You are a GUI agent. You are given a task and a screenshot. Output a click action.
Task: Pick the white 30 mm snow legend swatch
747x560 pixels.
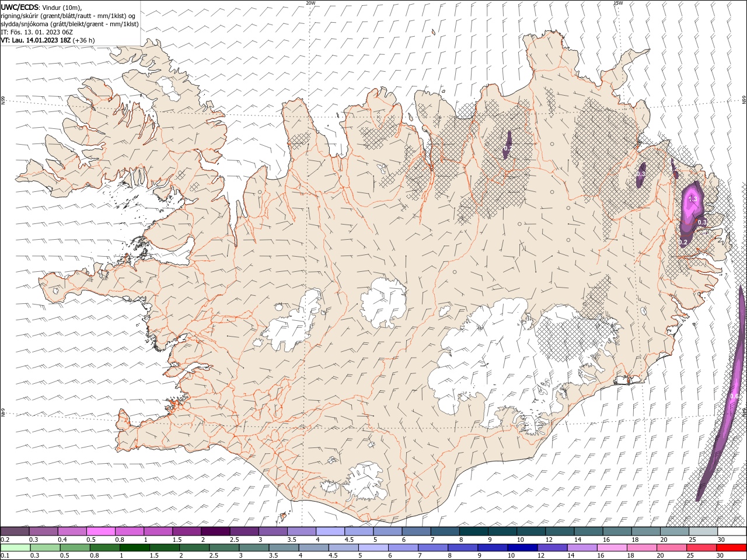[x=732, y=531]
